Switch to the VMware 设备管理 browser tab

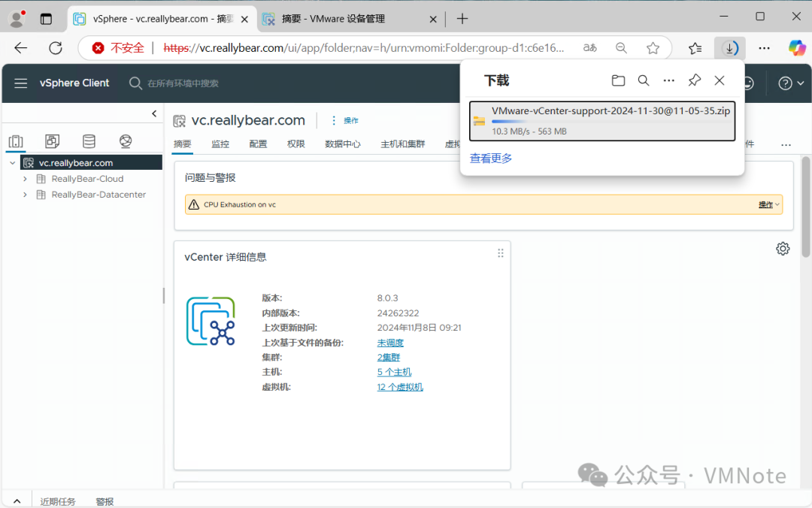click(350, 19)
